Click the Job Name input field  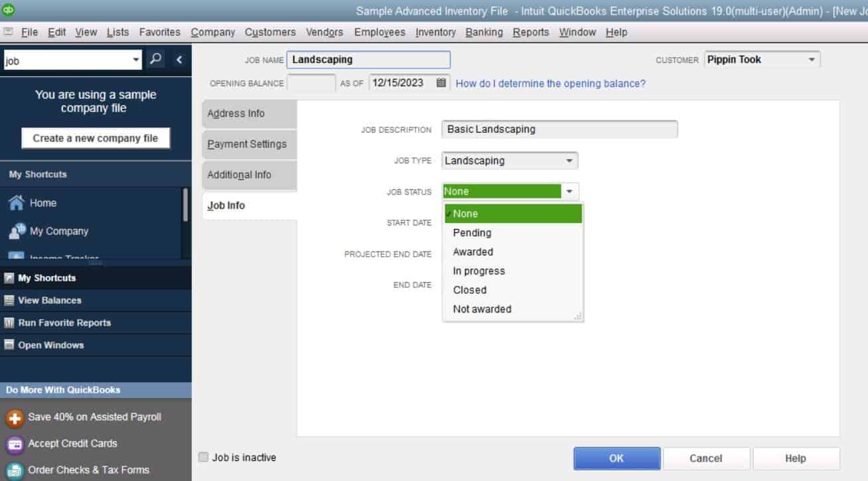[x=369, y=60]
